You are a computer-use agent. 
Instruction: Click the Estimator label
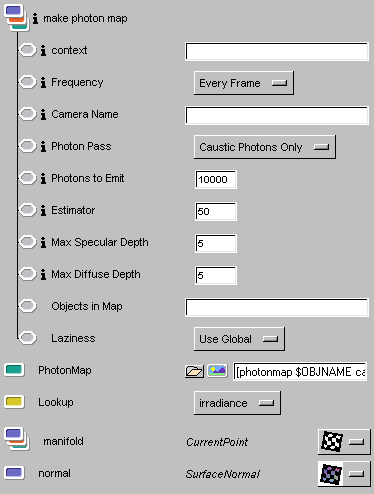tap(73, 210)
